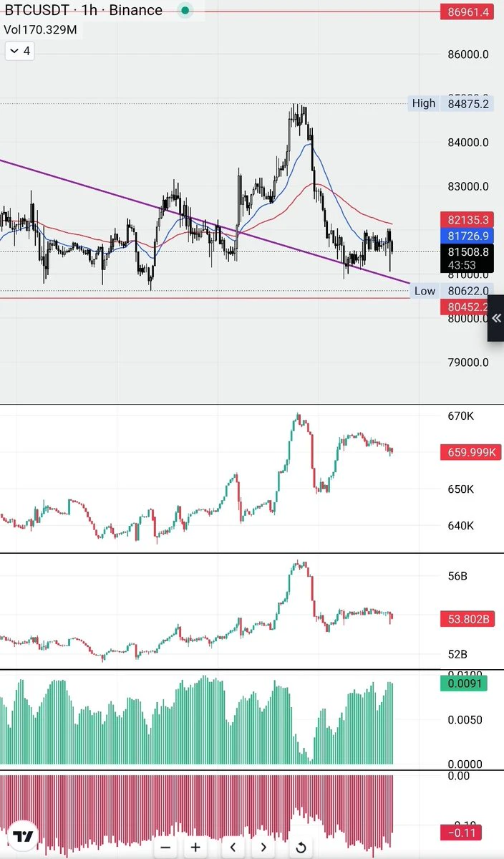Viewport: 504px width, 859px height.
Task: Click the High label tag
Action: click(424, 104)
